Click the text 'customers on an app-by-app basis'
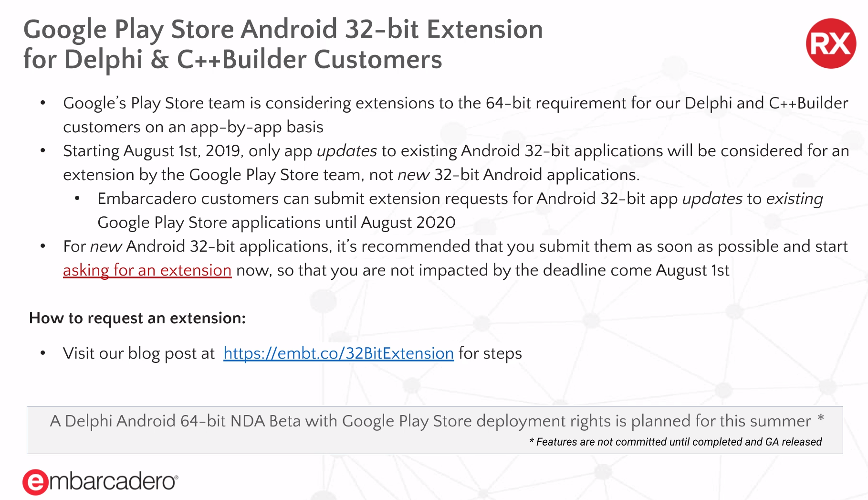The image size is (868, 500). click(193, 127)
